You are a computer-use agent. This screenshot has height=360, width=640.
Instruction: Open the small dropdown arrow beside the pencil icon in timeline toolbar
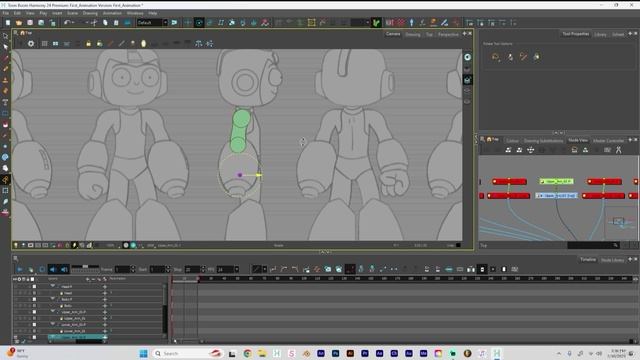264,269
